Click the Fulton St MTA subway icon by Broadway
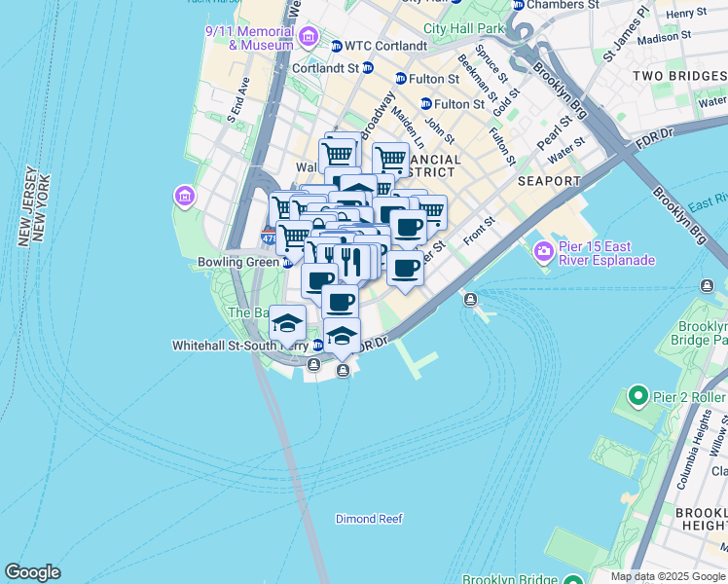Viewport: 728px width, 584px height. pos(401,79)
